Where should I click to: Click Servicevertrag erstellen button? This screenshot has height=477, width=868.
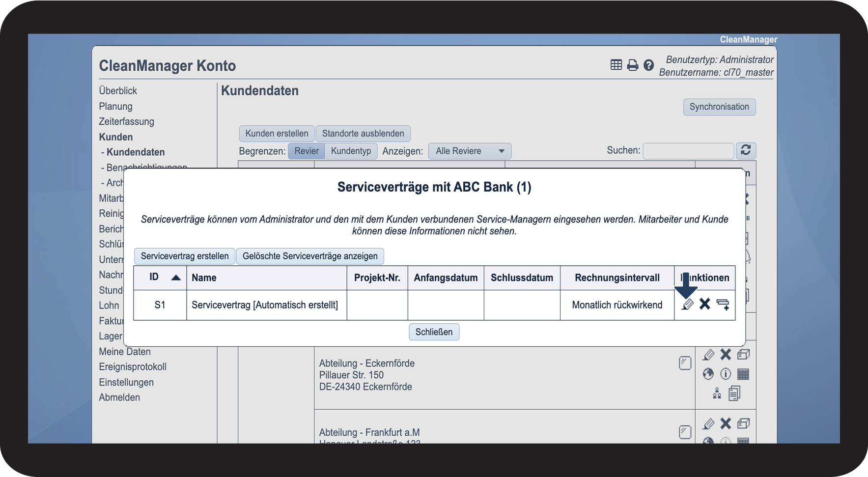(x=185, y=256)
